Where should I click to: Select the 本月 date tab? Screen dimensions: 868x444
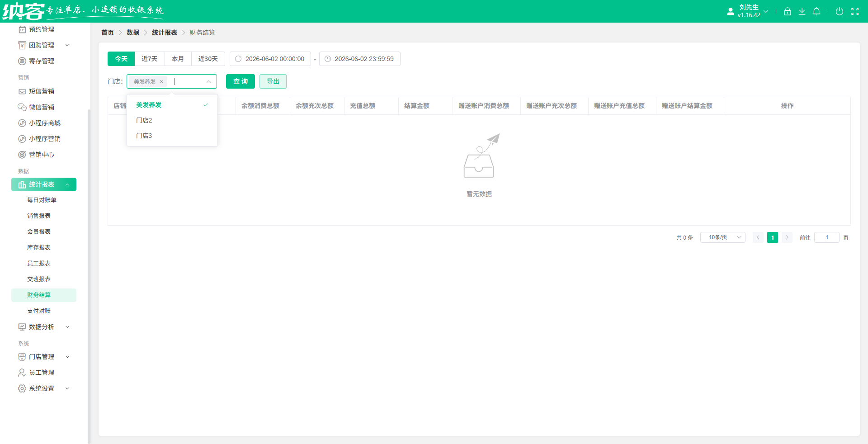coord(178,59)
